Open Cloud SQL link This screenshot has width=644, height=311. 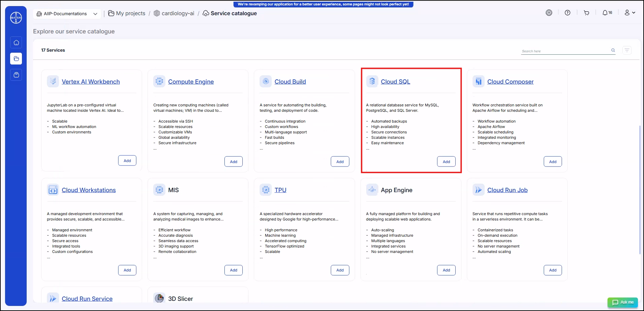tap(396, 82)
